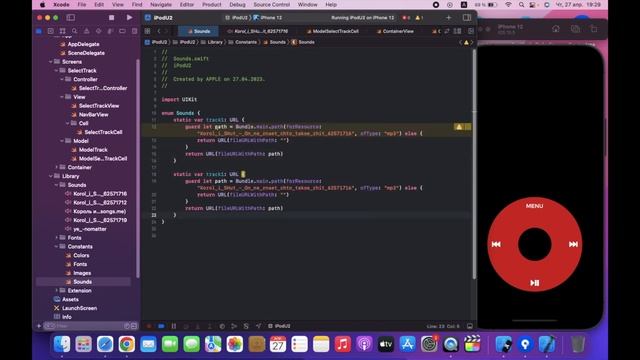640x360 pixels.
Task: Open the symbol navigator
Action: point(62,31)
